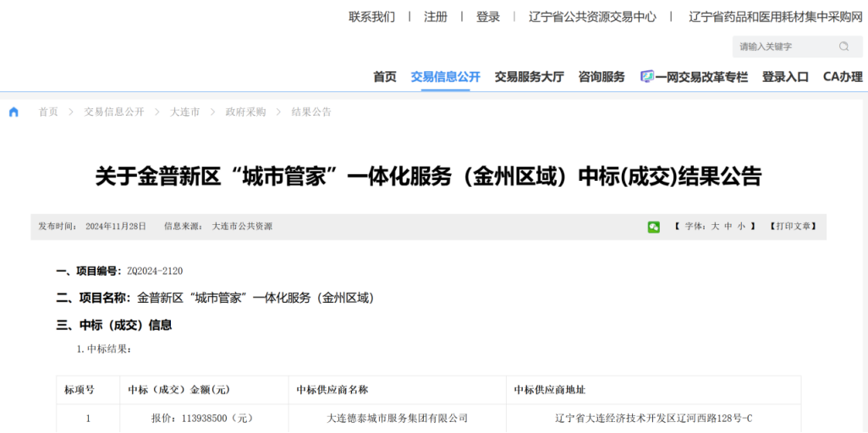Open 登录入口 navigation item
The image size is (868, 433).
click(786, 77)
